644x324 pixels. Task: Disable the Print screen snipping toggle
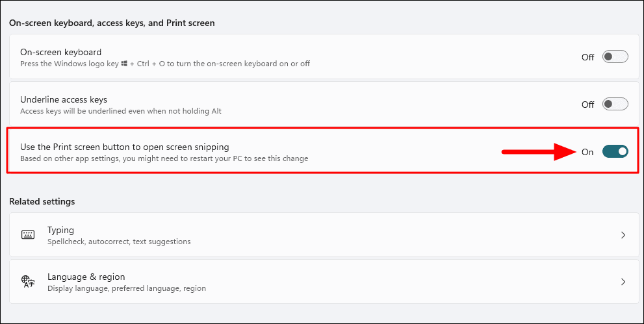[x=615, y=152]
